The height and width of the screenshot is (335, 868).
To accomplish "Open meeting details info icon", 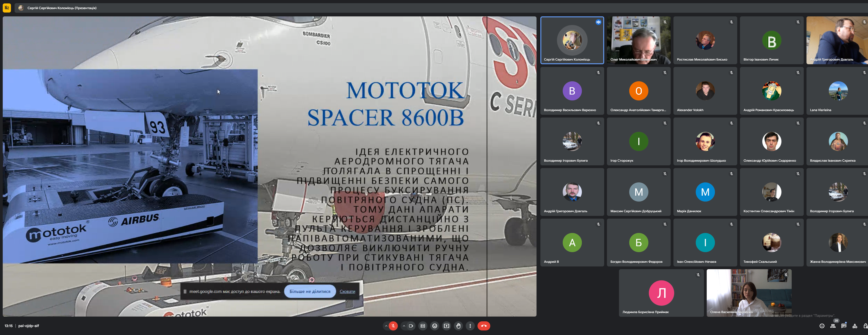I will click(x=822, y=326).
